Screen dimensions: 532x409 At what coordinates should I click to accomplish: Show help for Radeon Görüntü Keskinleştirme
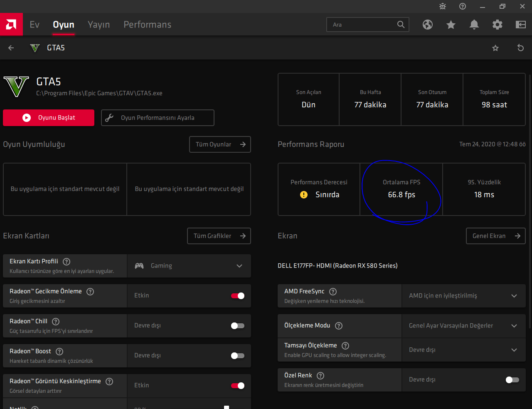(109, 382)
